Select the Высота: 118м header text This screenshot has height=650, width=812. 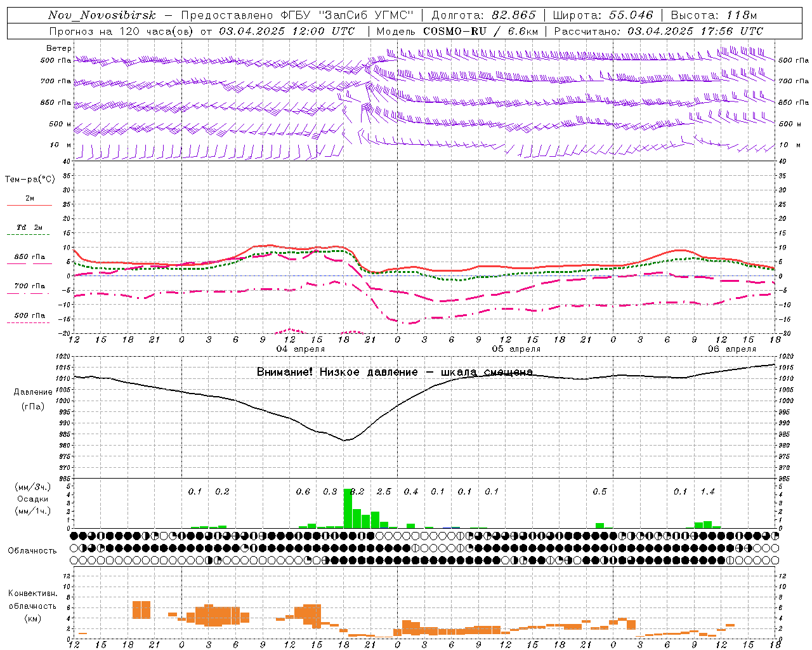[714, 16]
